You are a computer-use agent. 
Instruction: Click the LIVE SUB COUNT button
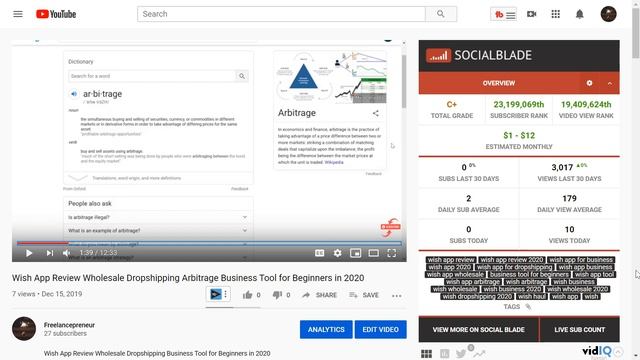click(x=580, y=329)
